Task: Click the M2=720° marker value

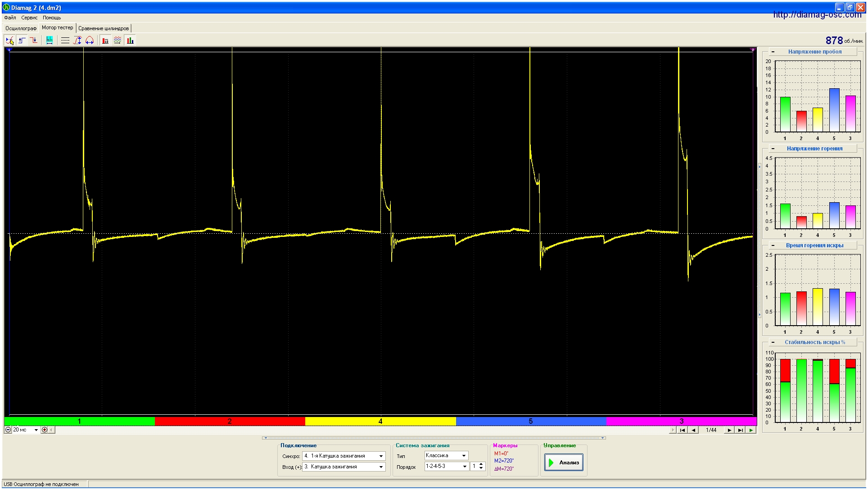Action: 504,461
